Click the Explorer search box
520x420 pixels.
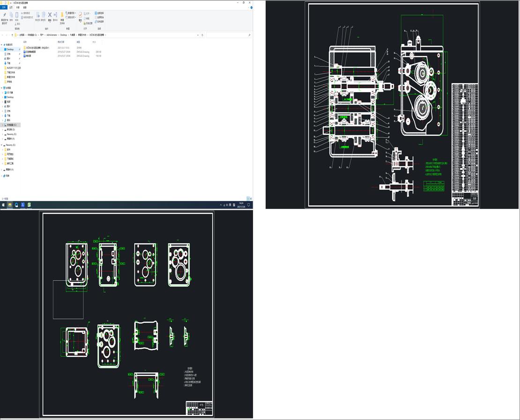229,35
